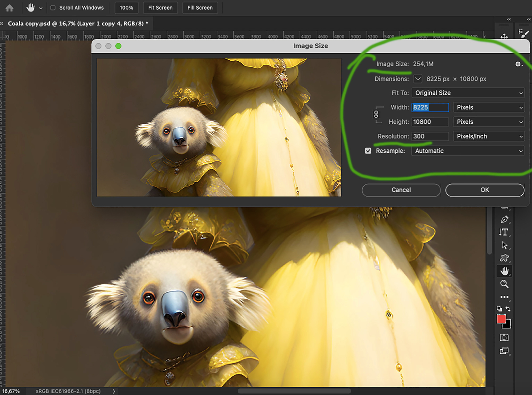This screenshot has width=532, height=395.
Task: Click the red foreground color swatch
Action: click(502, 319)
